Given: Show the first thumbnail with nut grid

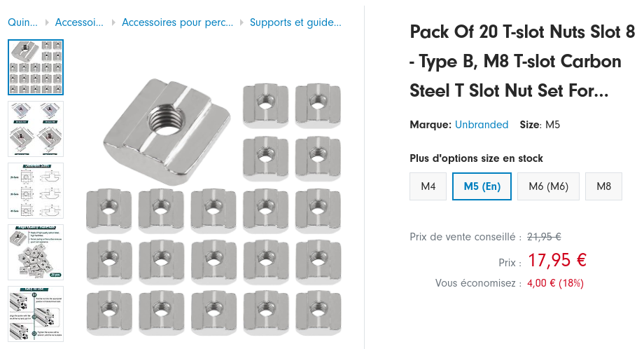Looking at the screenshot, I should coord(36,67).
